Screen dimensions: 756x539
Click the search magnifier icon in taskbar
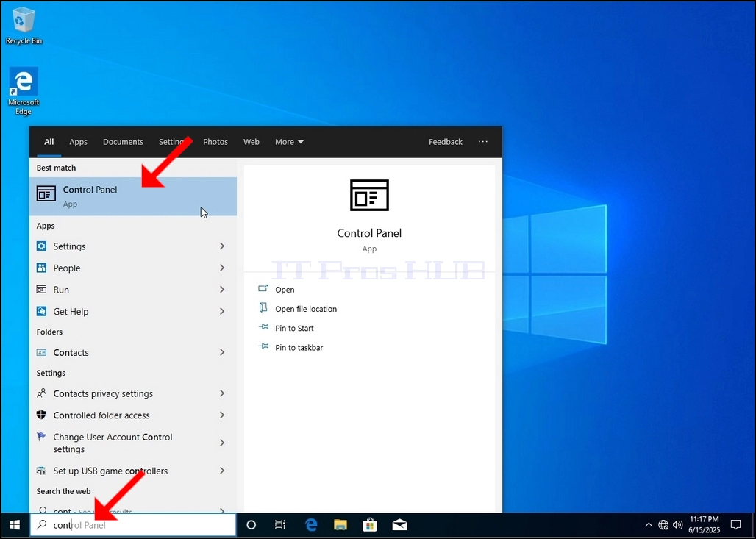(x=42, y=525)
